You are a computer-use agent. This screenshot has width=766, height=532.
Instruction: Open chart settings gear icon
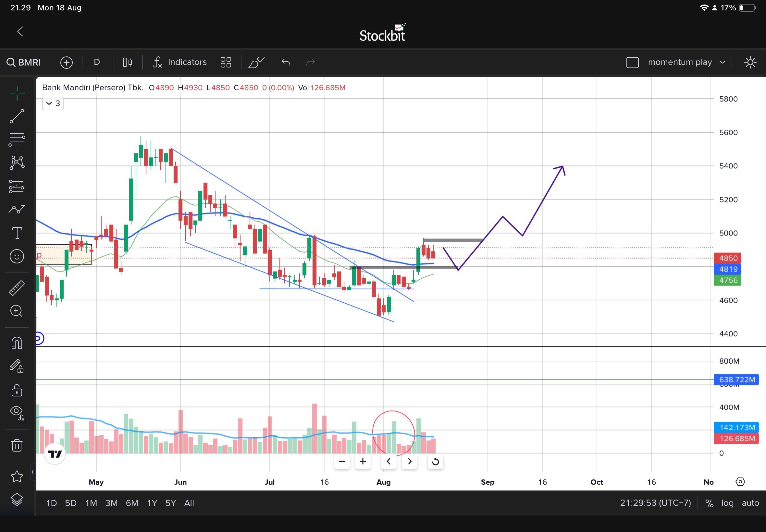coord(740,482)
